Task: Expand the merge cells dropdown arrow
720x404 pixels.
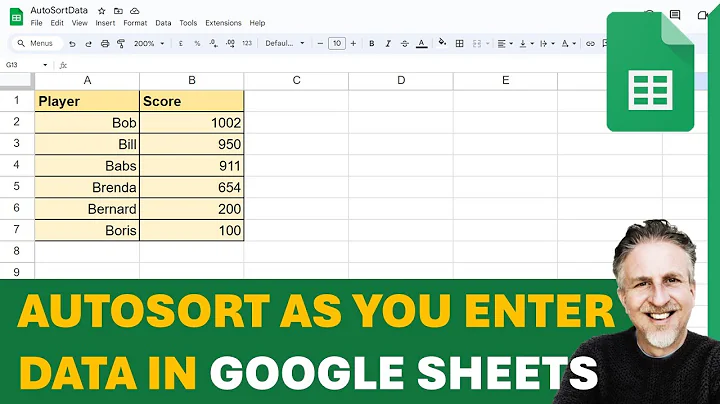Action: coord(487,44)
